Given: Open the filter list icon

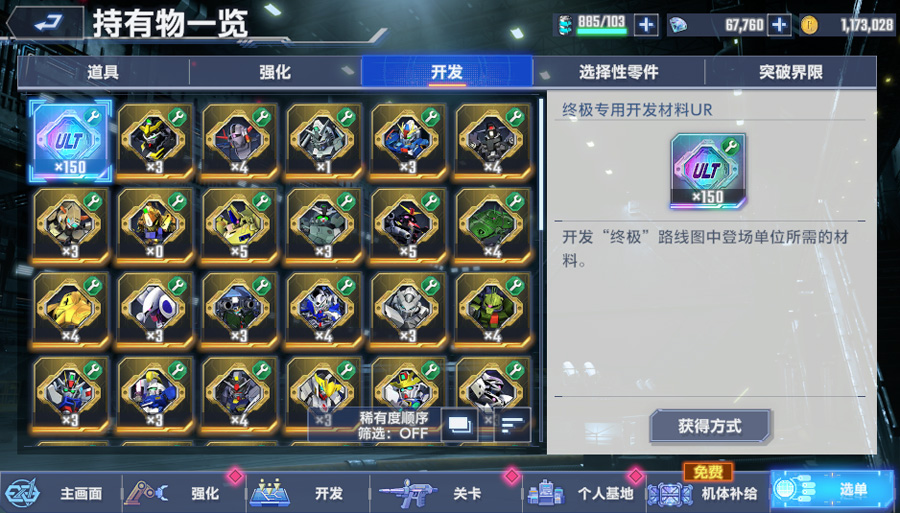Looking at the screenshot, I should pos(512,425).
